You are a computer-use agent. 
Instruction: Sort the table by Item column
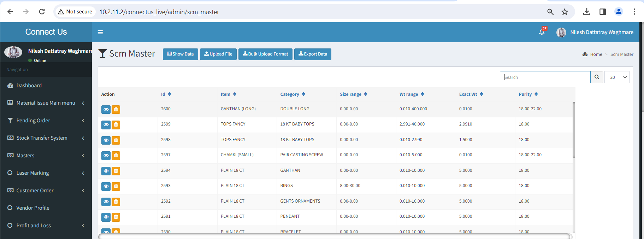point(229,94)
